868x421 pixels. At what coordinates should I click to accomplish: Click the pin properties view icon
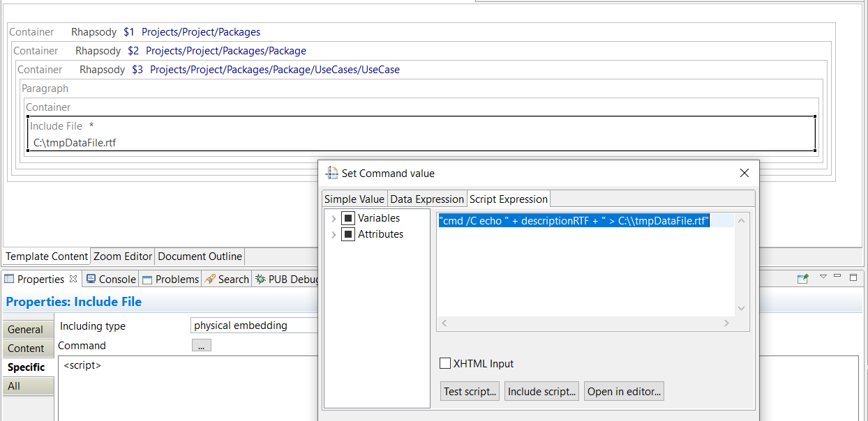coord(803,278)
